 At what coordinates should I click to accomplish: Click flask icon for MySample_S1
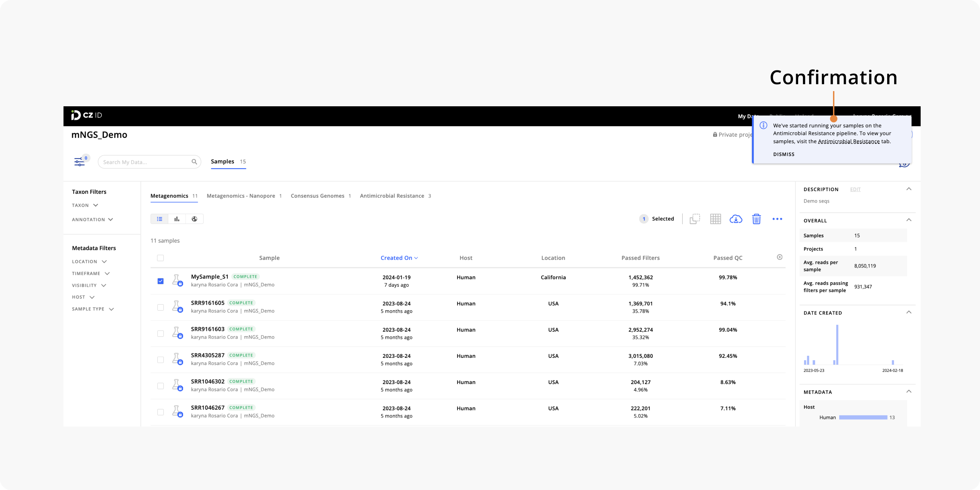point(177,281)
